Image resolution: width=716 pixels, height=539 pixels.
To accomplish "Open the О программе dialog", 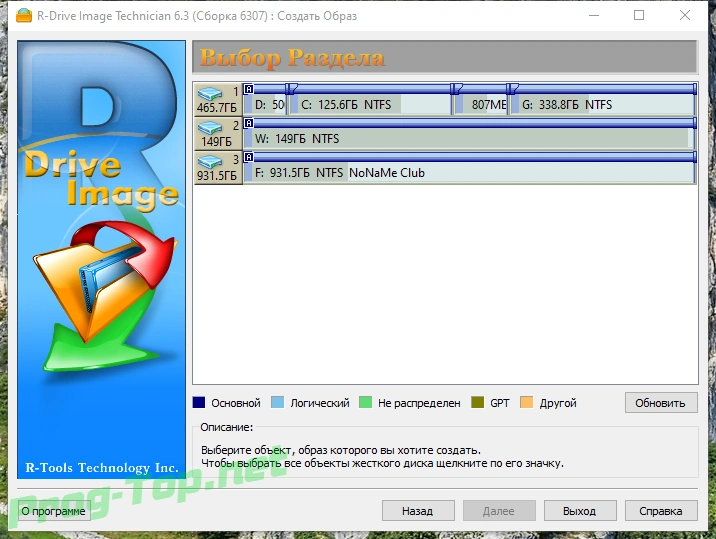I will point(54,511).
